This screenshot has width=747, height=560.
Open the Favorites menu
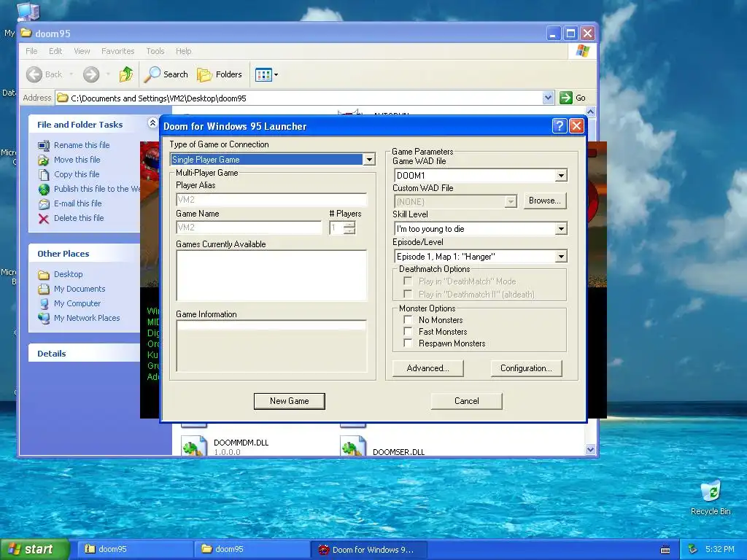[117, 51]
